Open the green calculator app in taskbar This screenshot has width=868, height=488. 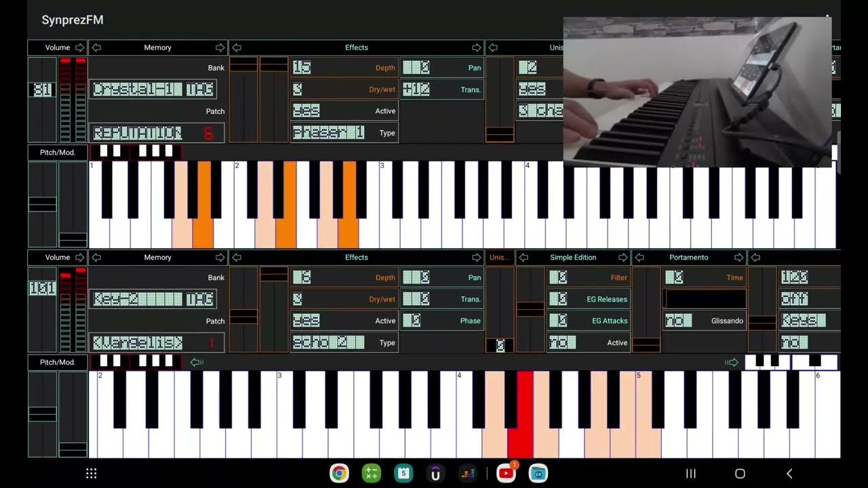tap(371, 474)
